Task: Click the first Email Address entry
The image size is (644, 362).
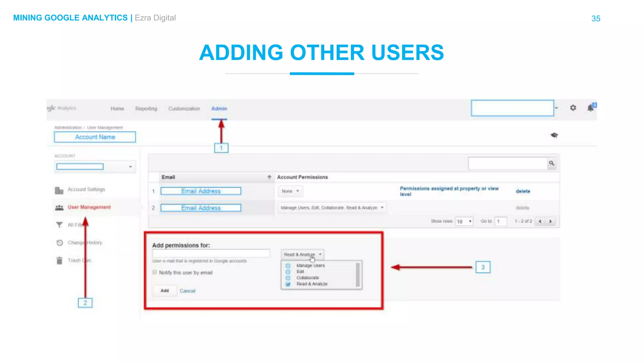Action: click(201, 191)
